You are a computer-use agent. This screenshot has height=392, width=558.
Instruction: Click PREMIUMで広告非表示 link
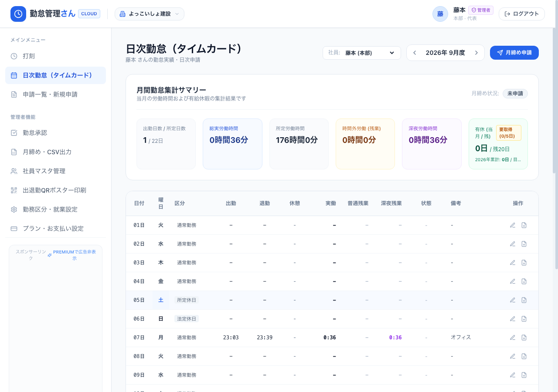(x=71, y=255)
